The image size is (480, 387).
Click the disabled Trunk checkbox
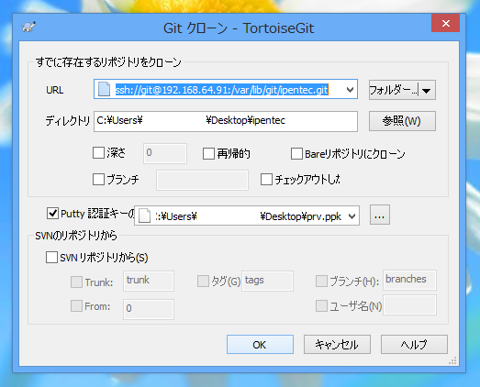pyautogui.click(x=77, y=282)
